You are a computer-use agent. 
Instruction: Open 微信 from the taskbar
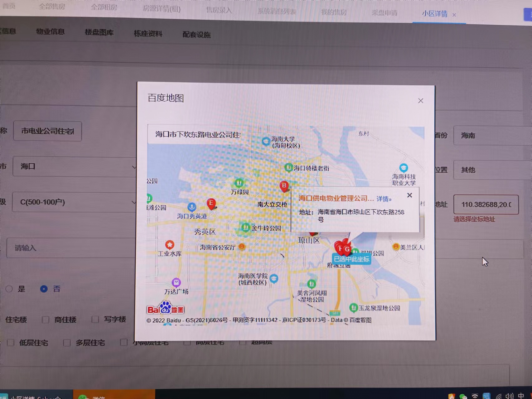tap(114, 394)
